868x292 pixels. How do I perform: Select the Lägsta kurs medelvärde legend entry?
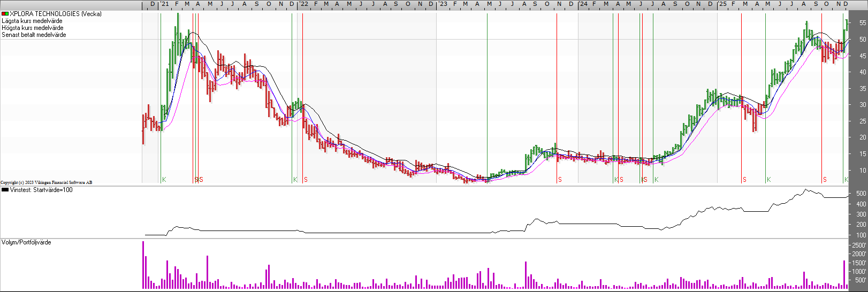[32, 21]
